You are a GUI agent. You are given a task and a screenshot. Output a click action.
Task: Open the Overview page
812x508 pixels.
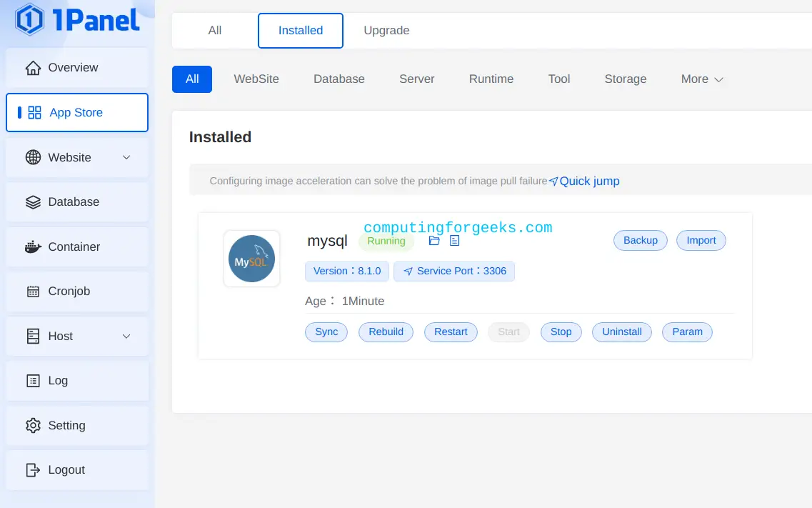coord(77,67)
